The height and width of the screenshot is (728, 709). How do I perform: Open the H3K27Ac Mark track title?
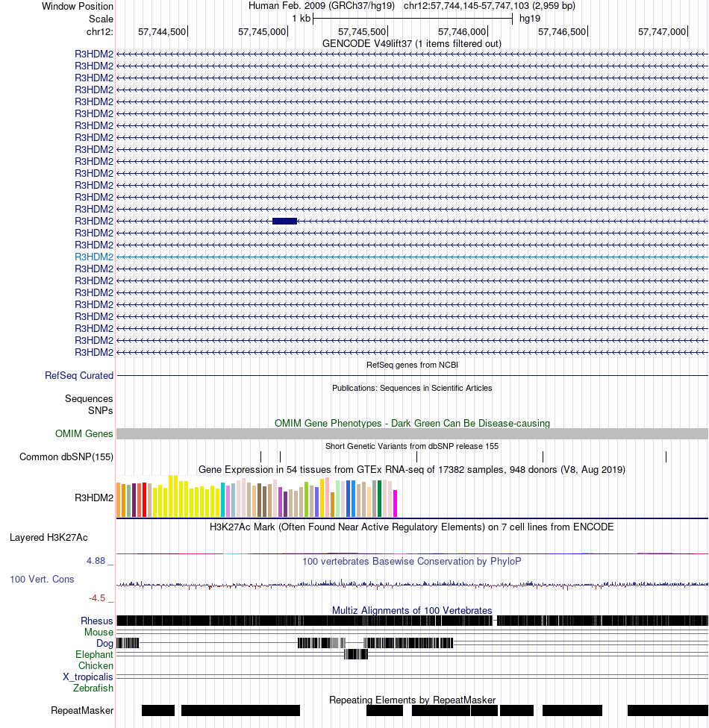pos(412,527)
